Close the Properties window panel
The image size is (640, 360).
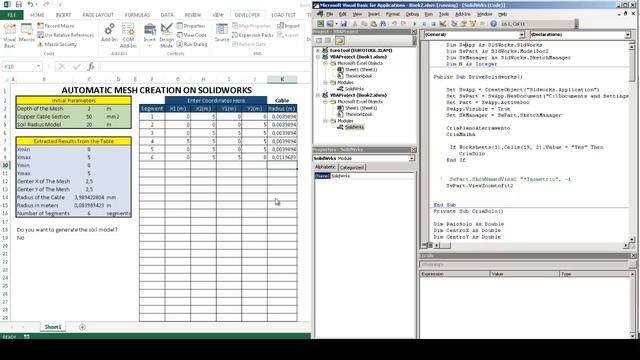(x=413, y=150)
